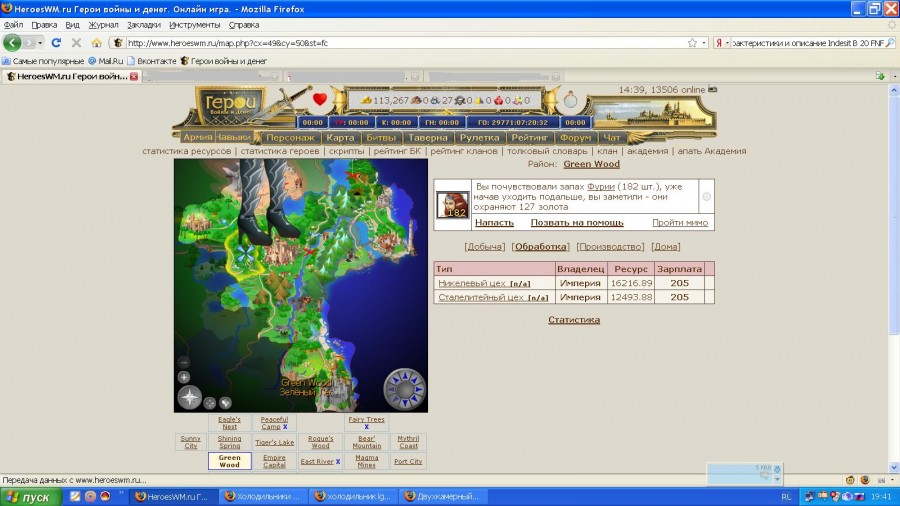Open the Персонаж game tab
This screenshot has height=506, width=900.
click(290, 138)
